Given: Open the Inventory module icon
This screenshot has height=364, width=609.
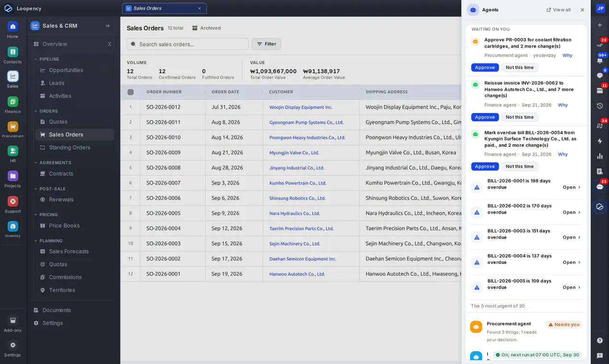Looking at the screenshot, I should click(x=12, y=229).
